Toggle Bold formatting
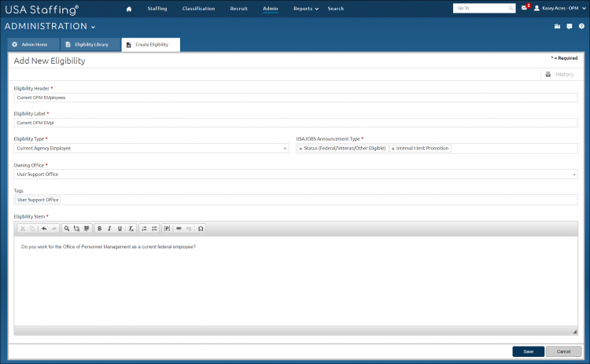590x364 pixels. coord(99,229)
